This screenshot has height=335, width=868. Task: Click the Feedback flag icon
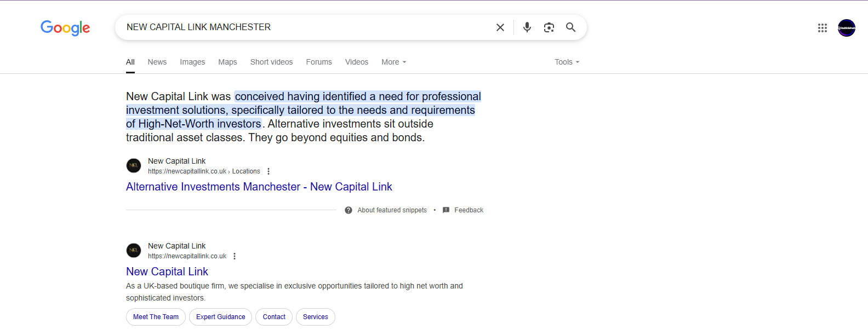[x=446, y=210]
